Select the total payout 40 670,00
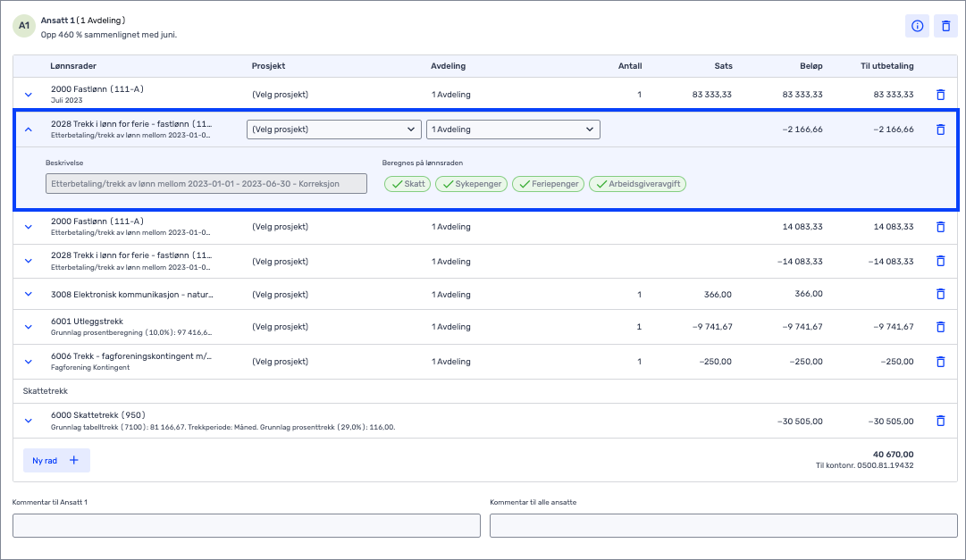Image resolution: width=966 pixels, height=560 pixels. 894,455
